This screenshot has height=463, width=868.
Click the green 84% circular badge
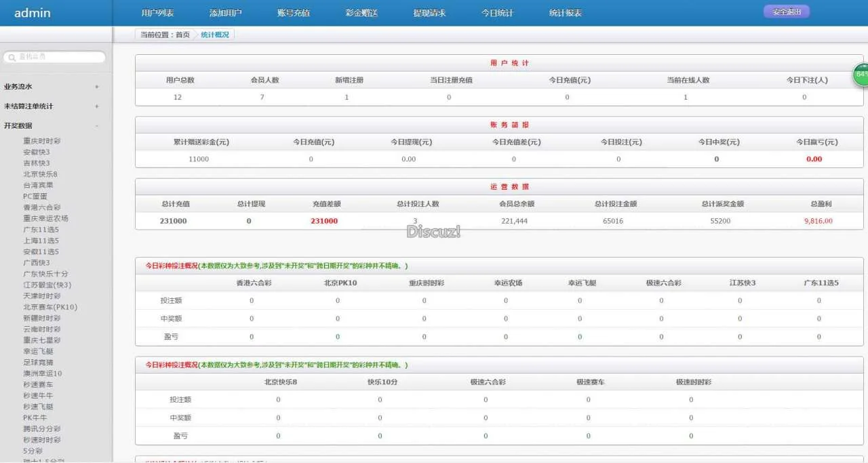pyautogui.click(x=861, y=75)
